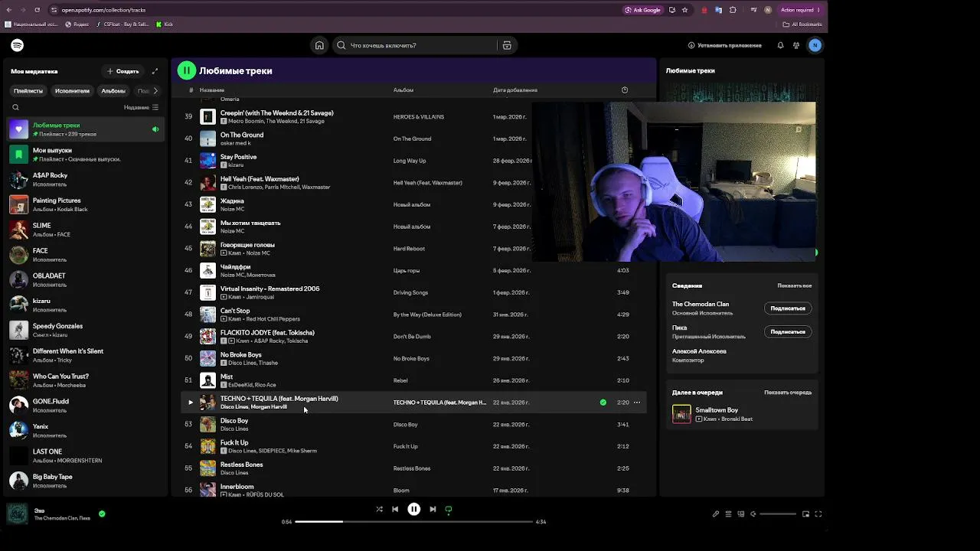Open the Создать menu
The height and width of the screenshot is (551, 980).
tap(122, 71)
